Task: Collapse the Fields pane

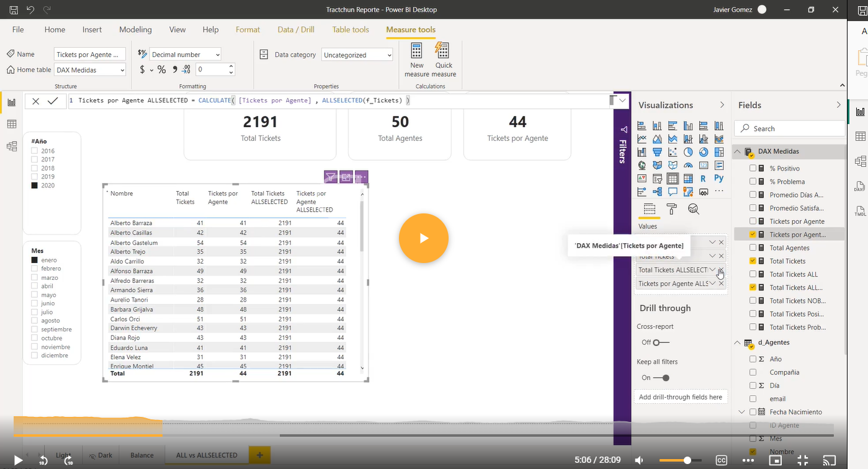Action: [x=839, y=105]
